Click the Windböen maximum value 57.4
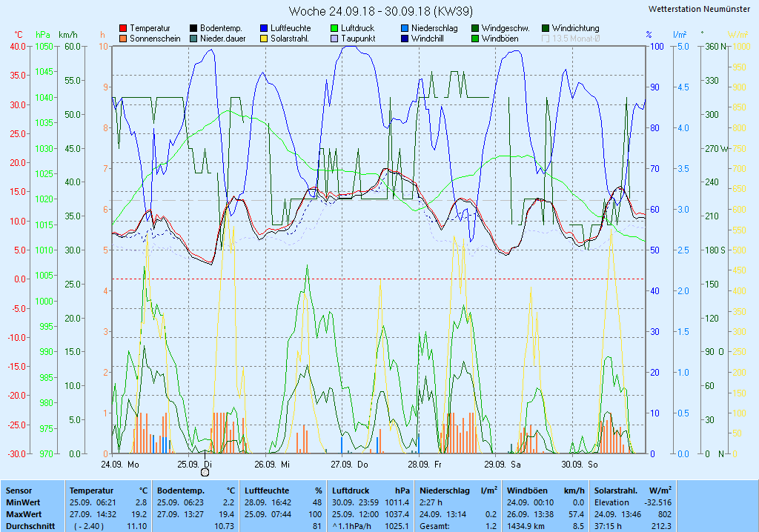759x532 pixels. point(576,514)
